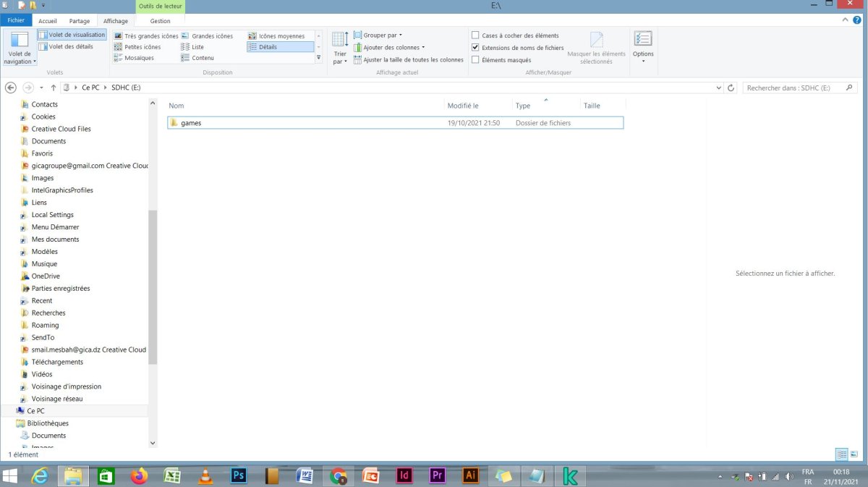Switch to the Affichage tab
Image resolution: width=868 pixels, height=487 pixels.
pos(115,21)
